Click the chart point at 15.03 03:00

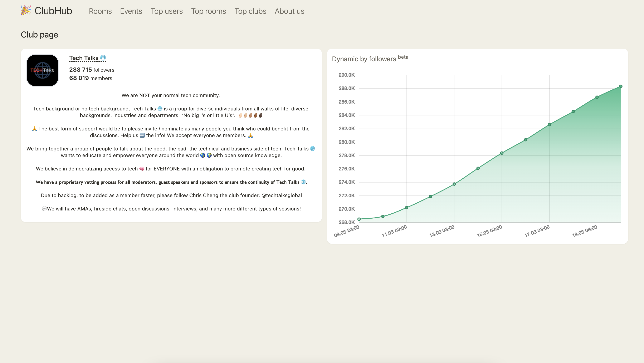(502, 153)
